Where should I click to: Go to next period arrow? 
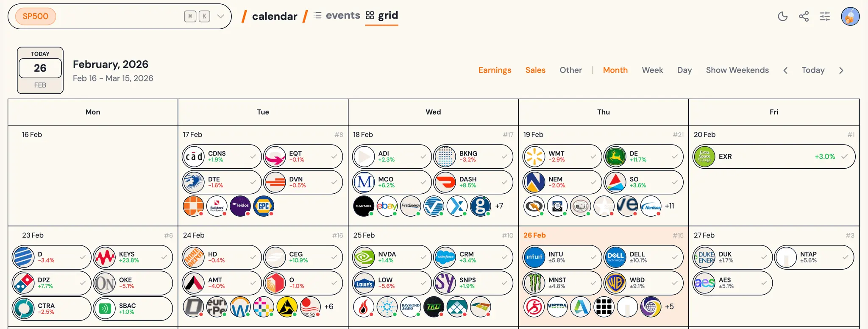(x=841, y=70)
